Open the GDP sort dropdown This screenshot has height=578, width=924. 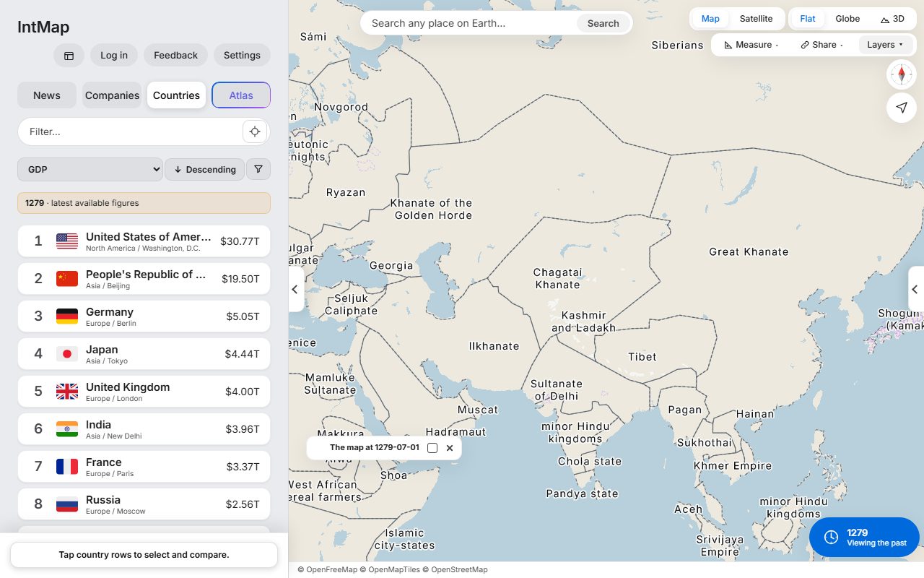point(90,169)
